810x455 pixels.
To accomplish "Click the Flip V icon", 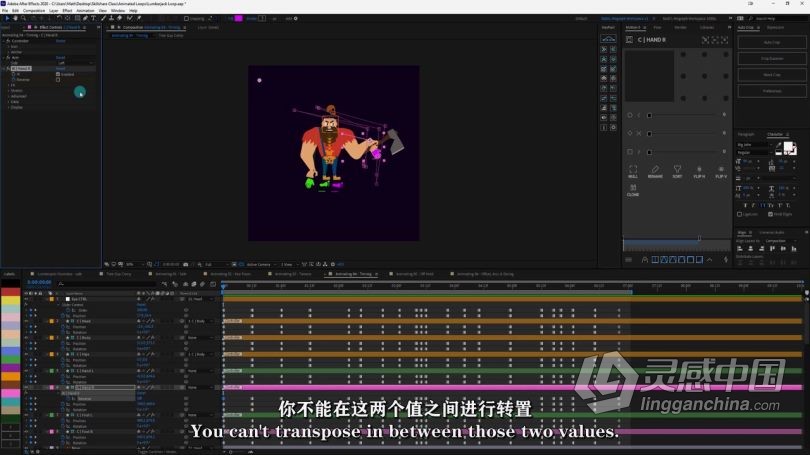I will pos(721,170).
